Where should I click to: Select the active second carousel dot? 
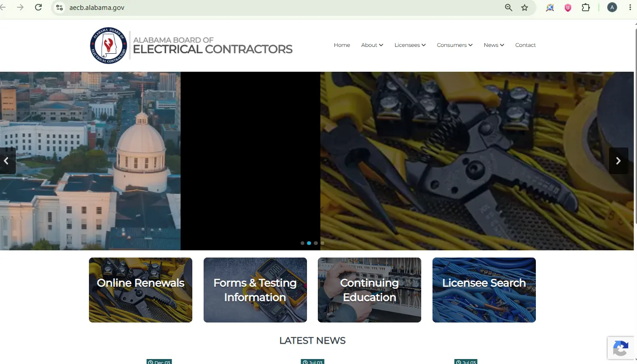(309, 243)
